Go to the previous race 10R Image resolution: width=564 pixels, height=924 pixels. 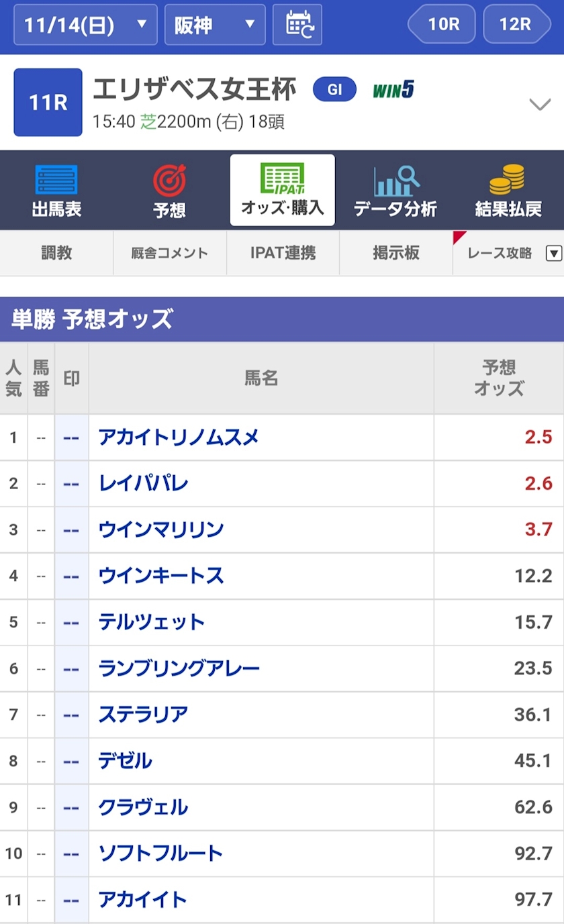(442, 24)
